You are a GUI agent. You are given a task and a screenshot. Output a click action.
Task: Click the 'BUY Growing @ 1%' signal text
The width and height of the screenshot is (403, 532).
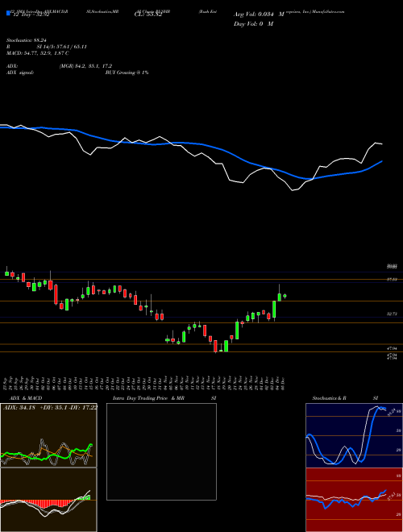pyautogui.click(x=127, y=73)
